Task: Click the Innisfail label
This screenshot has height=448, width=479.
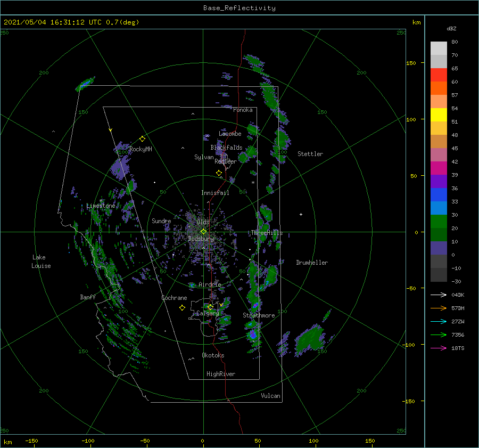Action: (215, 193)
